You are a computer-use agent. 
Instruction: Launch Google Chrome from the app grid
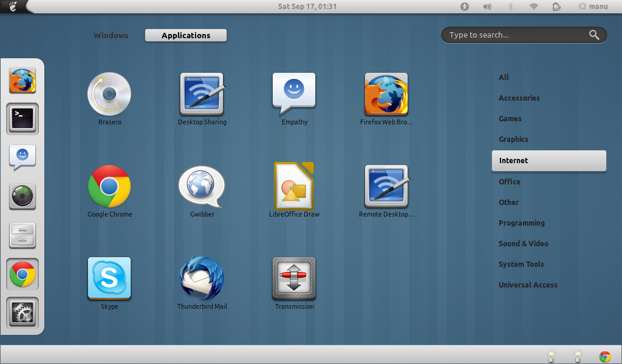[x=109, y=186]
